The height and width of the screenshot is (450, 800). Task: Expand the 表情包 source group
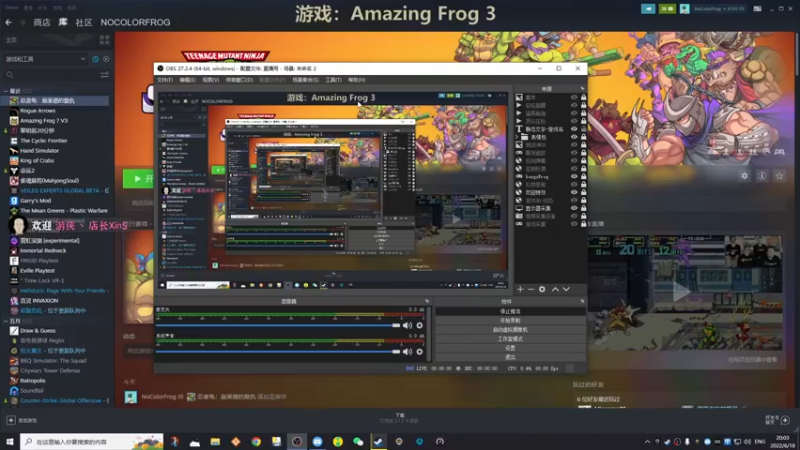click(x=517, y=137)
